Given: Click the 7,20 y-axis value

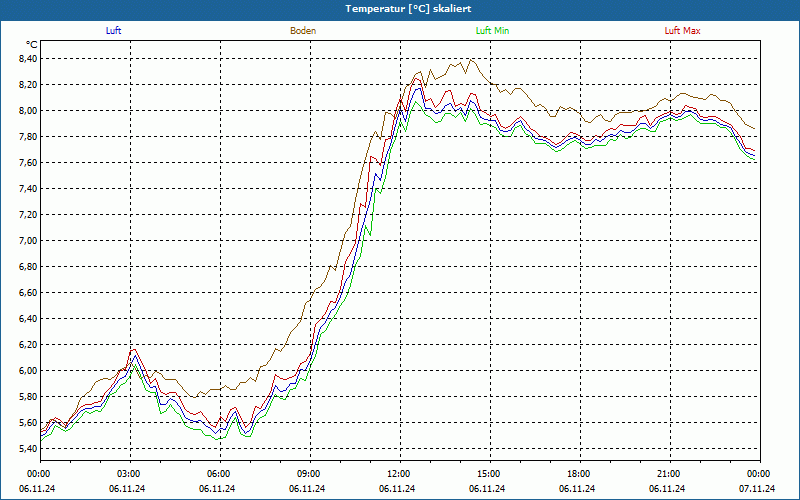Looking at the screenshot, I should click(x=29, y=215).
